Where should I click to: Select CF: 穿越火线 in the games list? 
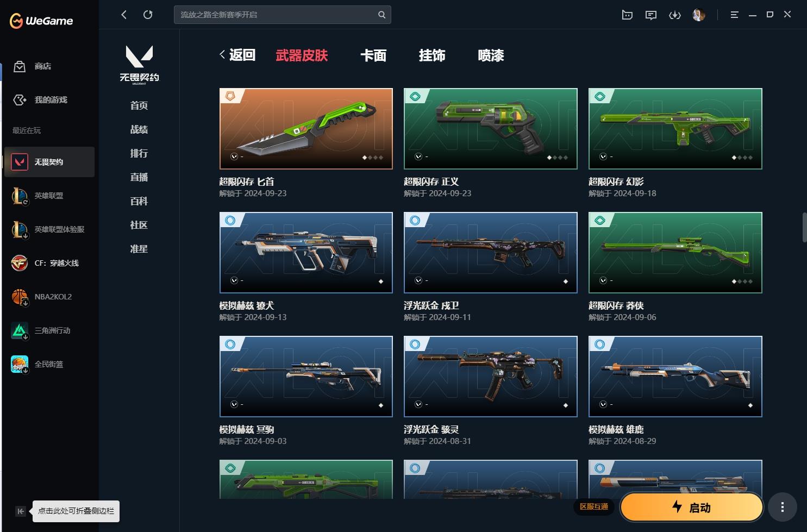49,263
